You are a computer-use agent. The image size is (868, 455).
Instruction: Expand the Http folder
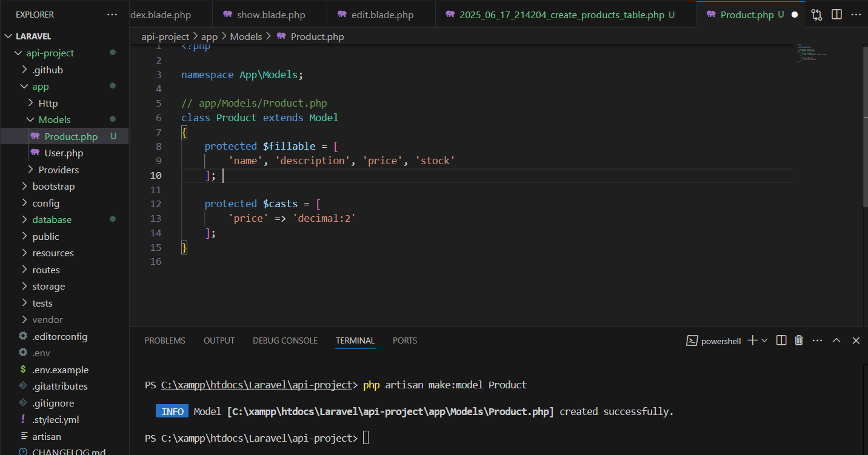coord(48,103)
